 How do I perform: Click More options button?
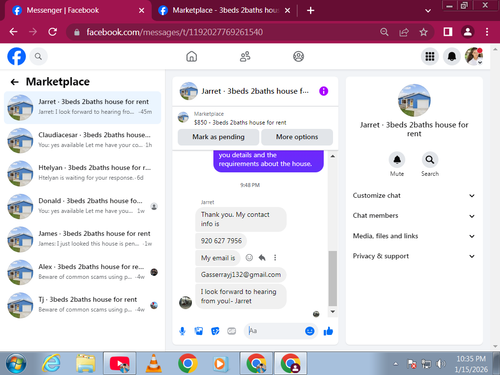(x=297, y=137)
